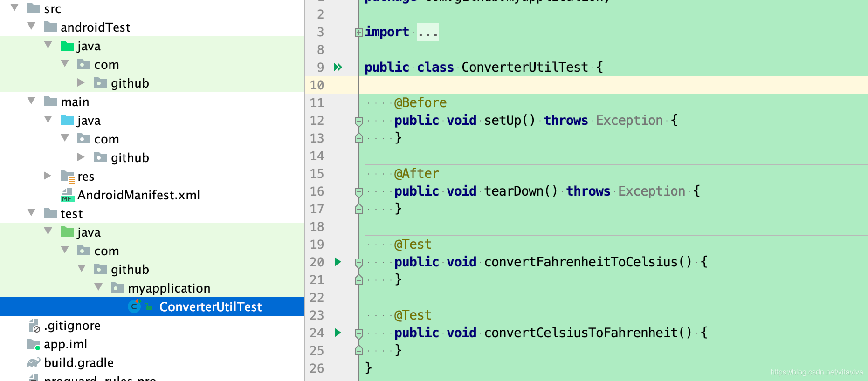Click fold end marker at line 21
This screenshot has width=868, height=381.
click(x=358, y=279)
